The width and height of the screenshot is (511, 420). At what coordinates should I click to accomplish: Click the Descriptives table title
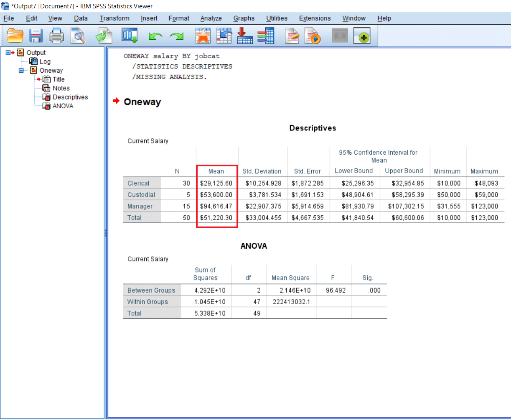pyautogui.click(x=313, y=128)
